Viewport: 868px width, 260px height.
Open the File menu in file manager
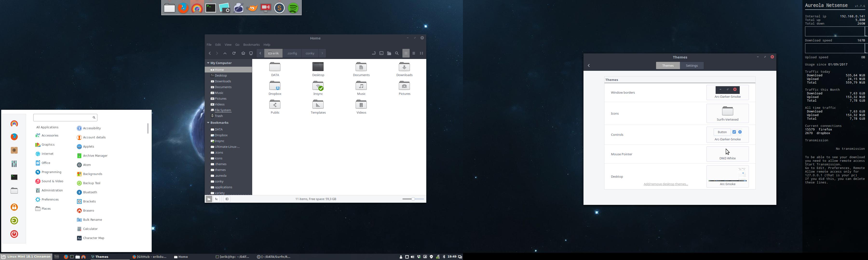coord(209,45)
